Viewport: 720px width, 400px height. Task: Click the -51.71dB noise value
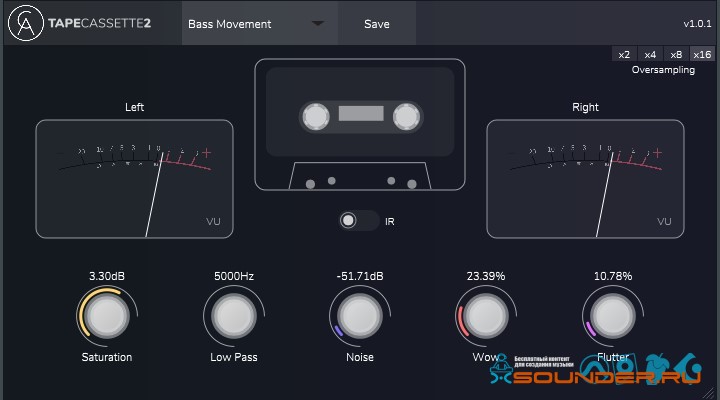pos(360,276)
